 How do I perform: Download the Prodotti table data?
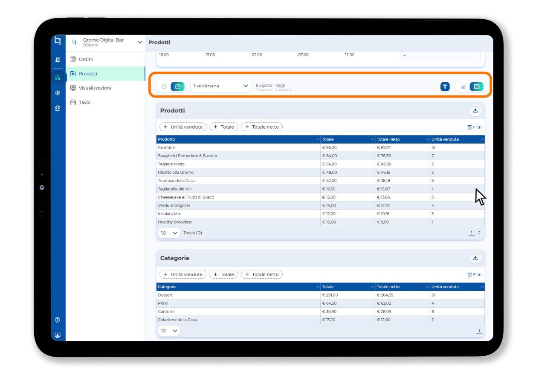(475, 111)
